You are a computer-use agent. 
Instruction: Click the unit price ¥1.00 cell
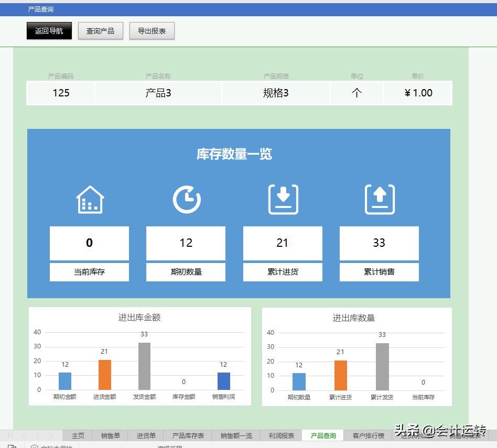(x=418, y=93)
